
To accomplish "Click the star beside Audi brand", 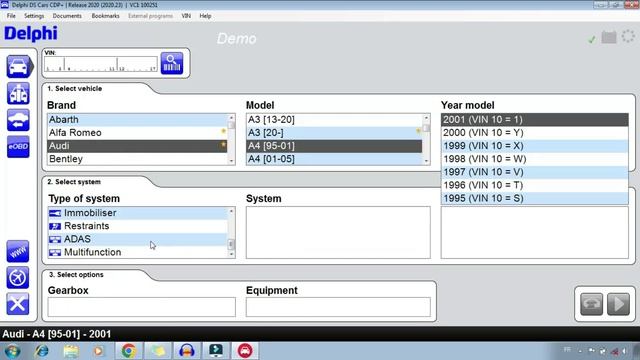I will pyautogui.click(x=223, y=144).
